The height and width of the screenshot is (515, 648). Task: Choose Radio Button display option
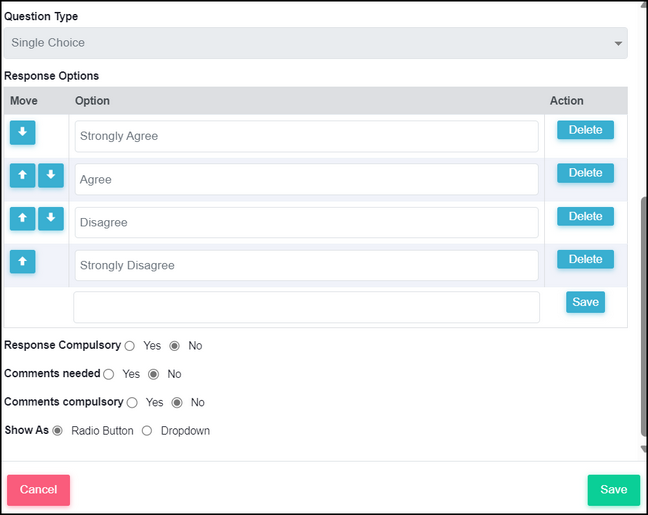point(57,431)
